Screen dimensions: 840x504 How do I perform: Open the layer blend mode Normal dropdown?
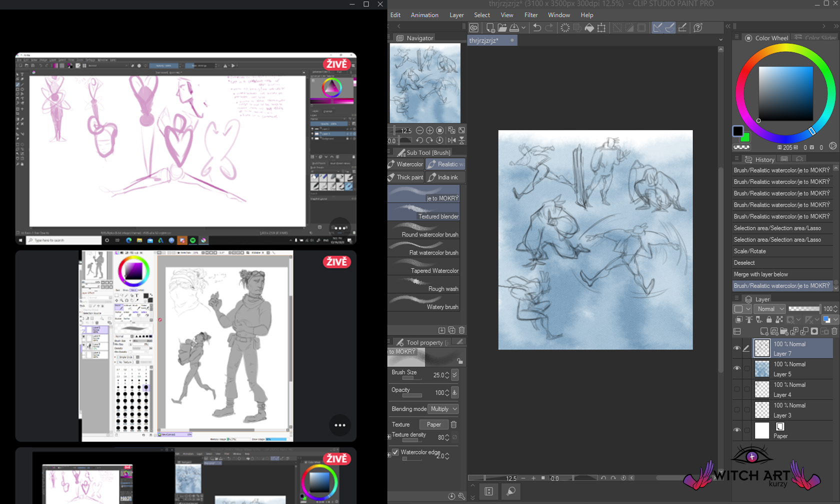coord(769,309)
